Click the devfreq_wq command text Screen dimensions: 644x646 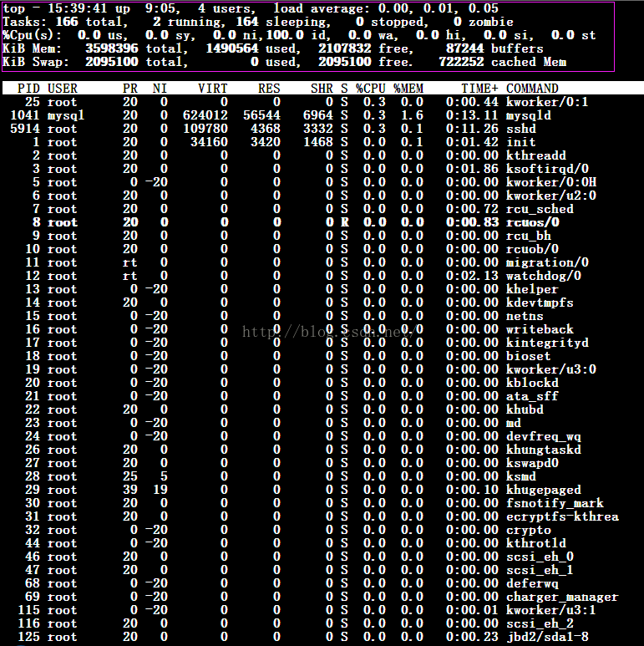click(x=544, y=436)
